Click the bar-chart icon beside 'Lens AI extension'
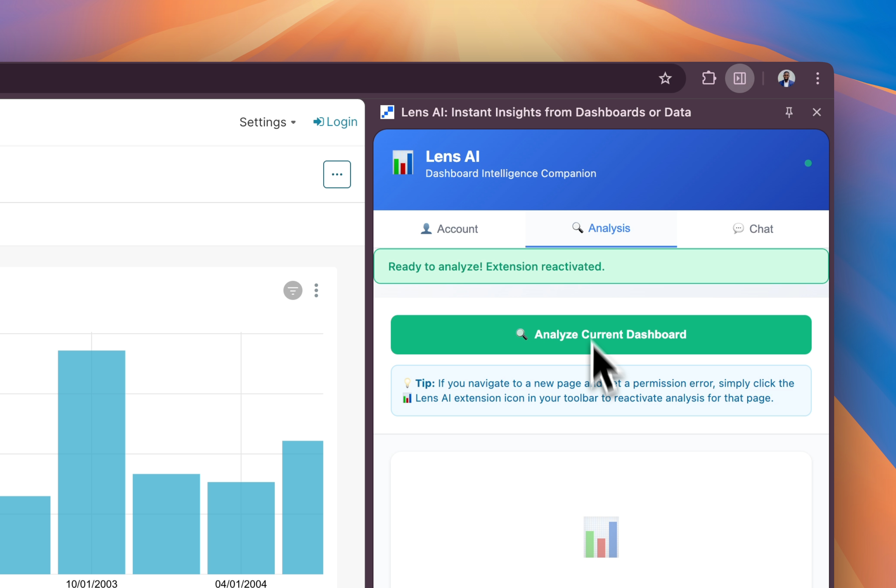The image size is (896, 588). pos(407,398)
